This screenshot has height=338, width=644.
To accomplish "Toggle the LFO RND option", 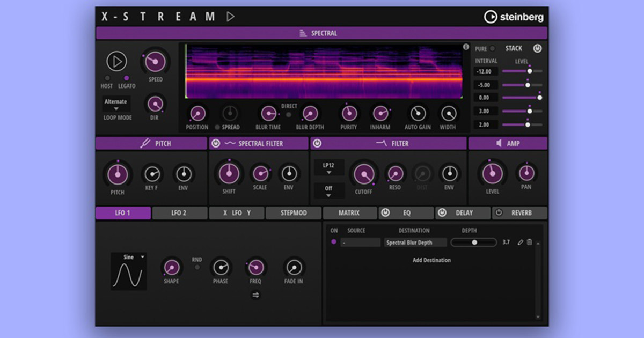I will (x=197, y=267).
